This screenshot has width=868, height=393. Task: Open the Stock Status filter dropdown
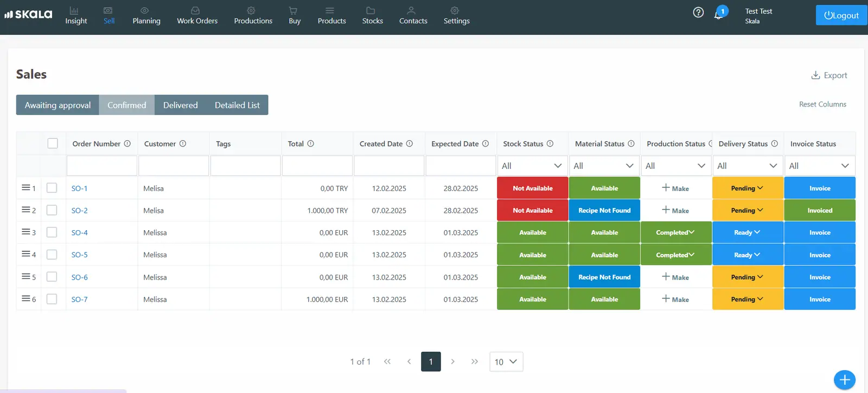click(532, 166)
